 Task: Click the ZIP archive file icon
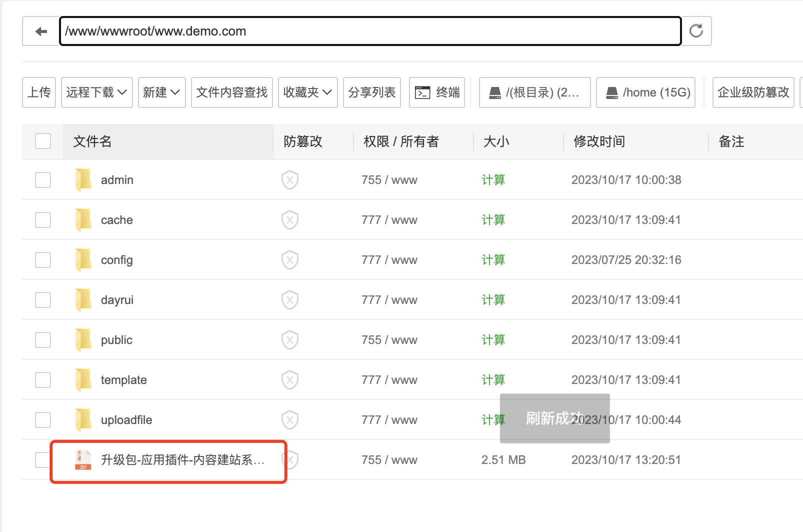83,460
